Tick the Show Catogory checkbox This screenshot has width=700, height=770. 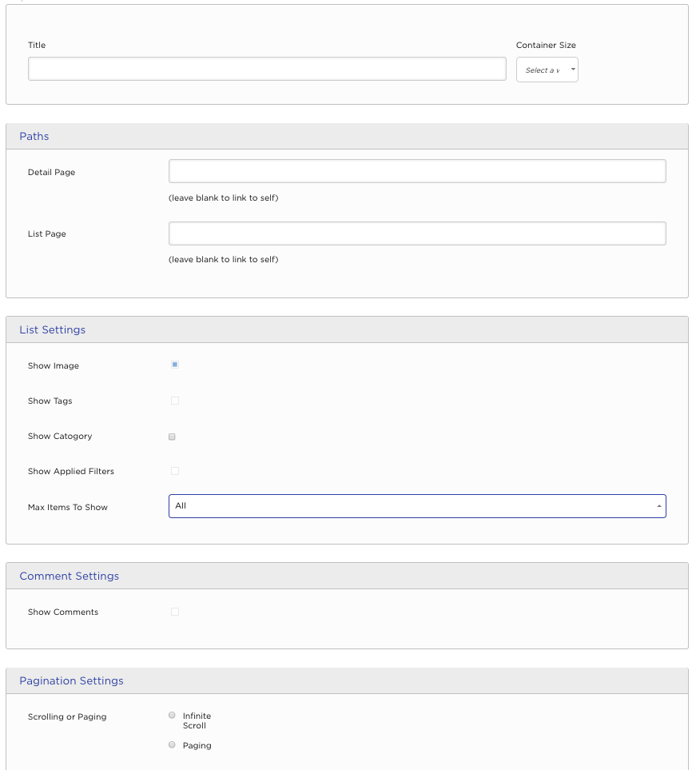point(172,437)
